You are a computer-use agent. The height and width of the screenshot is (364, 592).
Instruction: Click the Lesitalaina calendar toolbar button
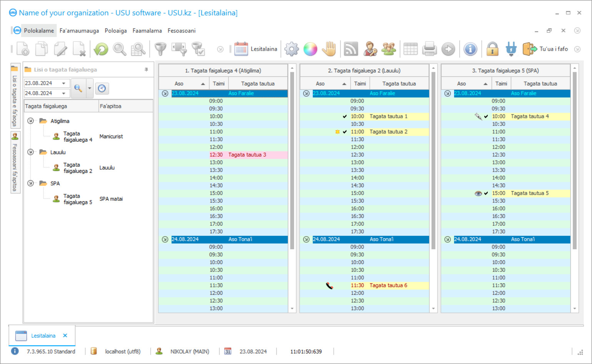(x=256, y=49)
